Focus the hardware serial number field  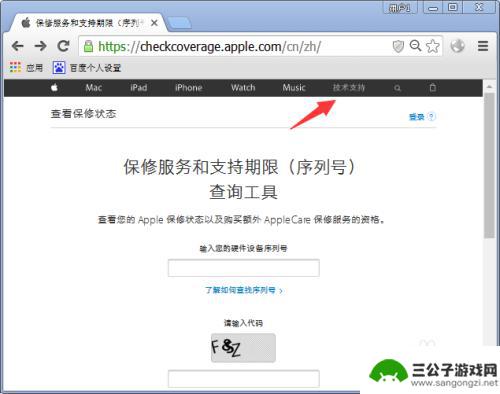(244, 268)
